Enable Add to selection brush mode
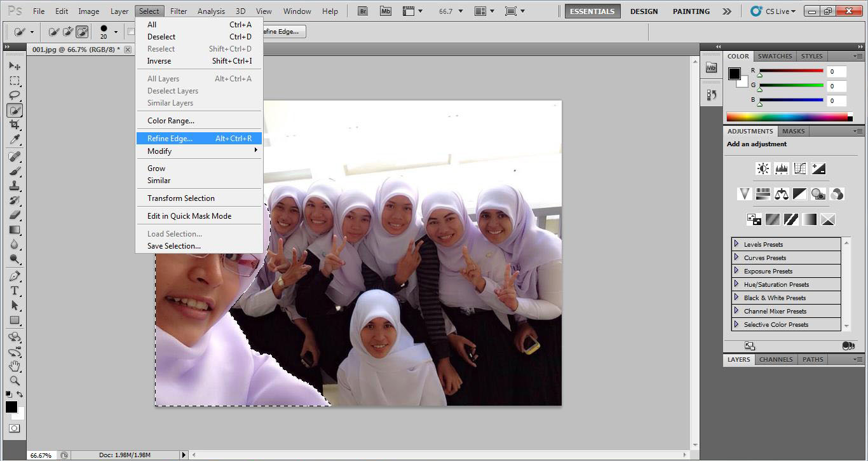Viewport: 868px width, 461px height. pos(67,32)
